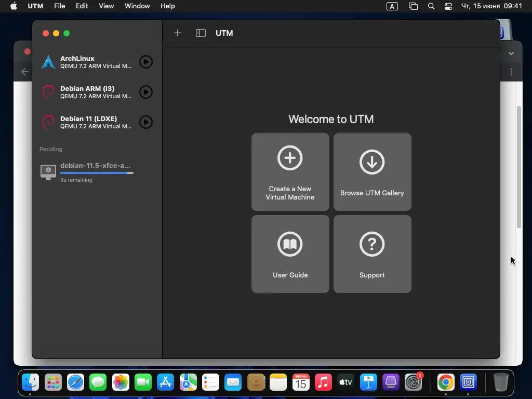Open Calendar from the Dock

click(301, 382)
